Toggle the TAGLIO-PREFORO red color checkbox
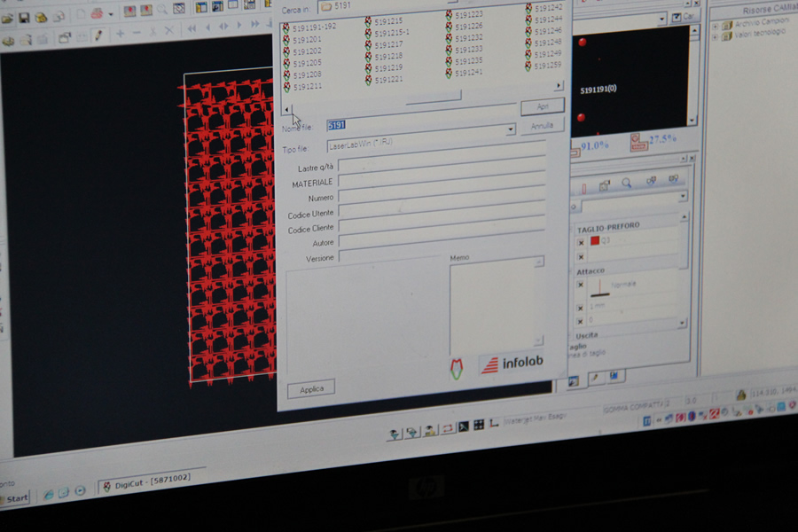This screenshot has width=798, height=532. [581, 242]
